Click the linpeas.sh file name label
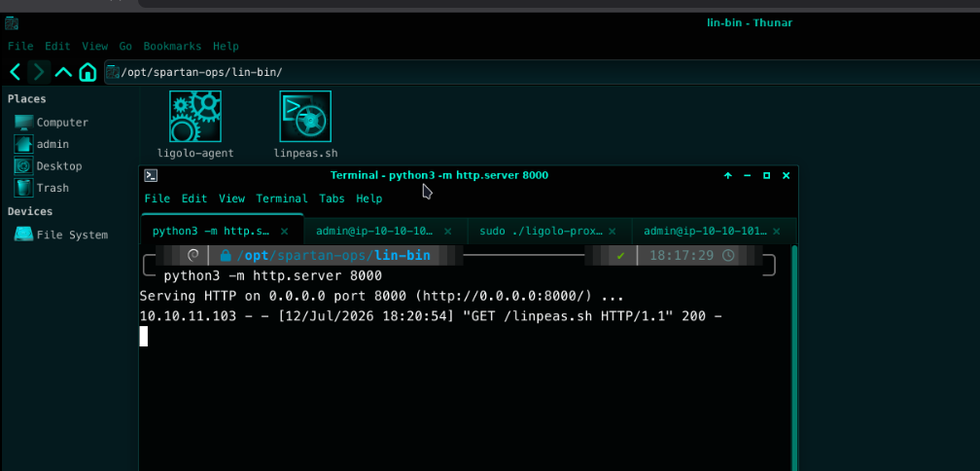The width and height of the screenshot is (980, 471). click(305, 153)
